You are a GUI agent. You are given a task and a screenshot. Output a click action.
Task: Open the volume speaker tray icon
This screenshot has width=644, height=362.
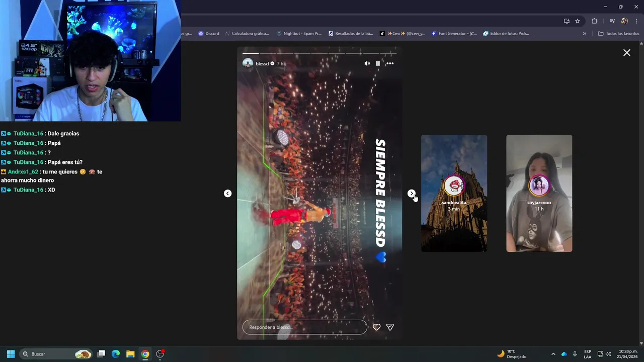pyautogui.click(x=608, y=354)
